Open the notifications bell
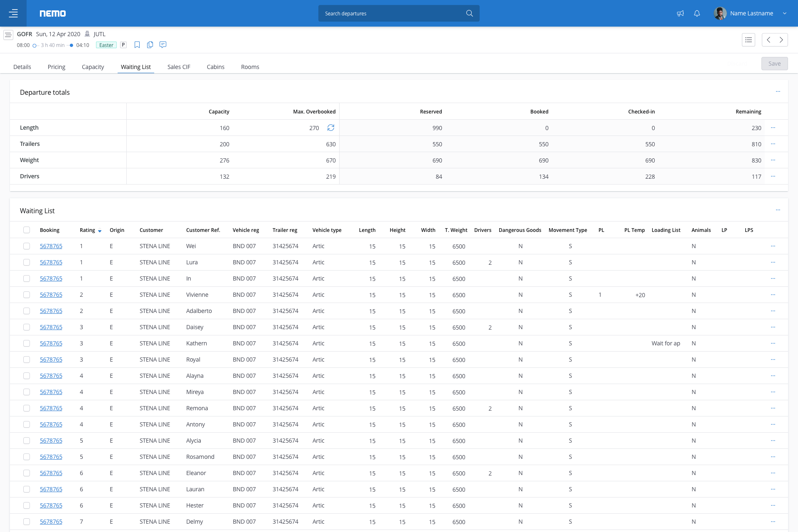The image size is (798, 532). pos(697,13)
